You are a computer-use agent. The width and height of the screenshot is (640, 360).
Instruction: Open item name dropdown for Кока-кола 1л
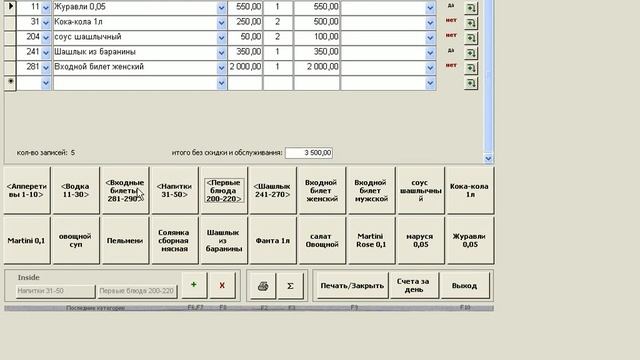click(x=221, y=22)
